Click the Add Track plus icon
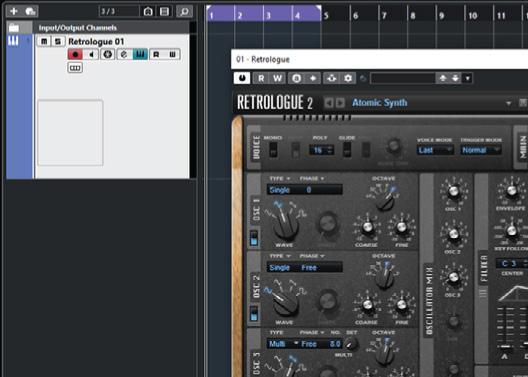Viewport: 528px width, 377px height. coord(14,11)
